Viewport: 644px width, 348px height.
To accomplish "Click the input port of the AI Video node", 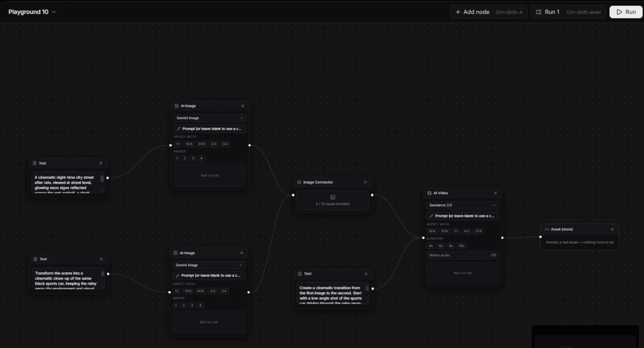I will tap(423, 238).
